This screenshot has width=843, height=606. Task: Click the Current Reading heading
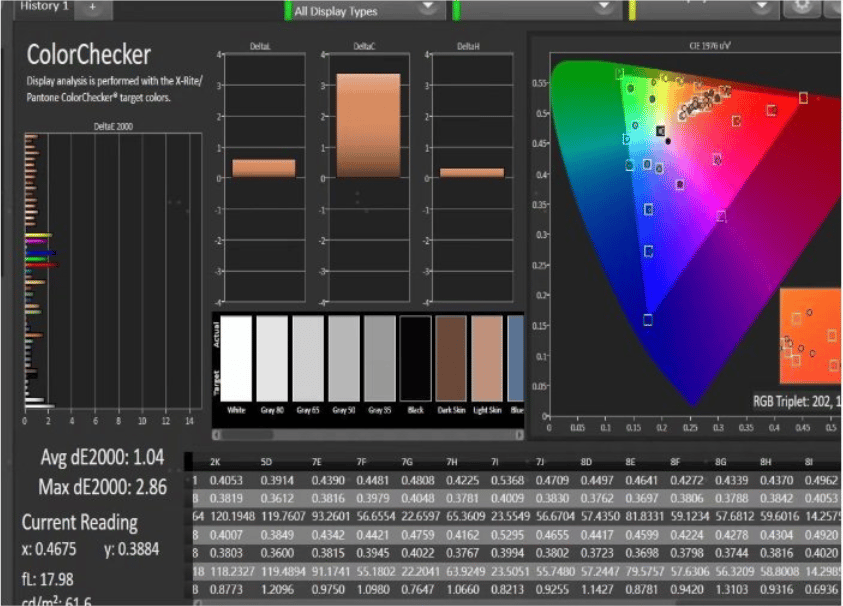80,522
